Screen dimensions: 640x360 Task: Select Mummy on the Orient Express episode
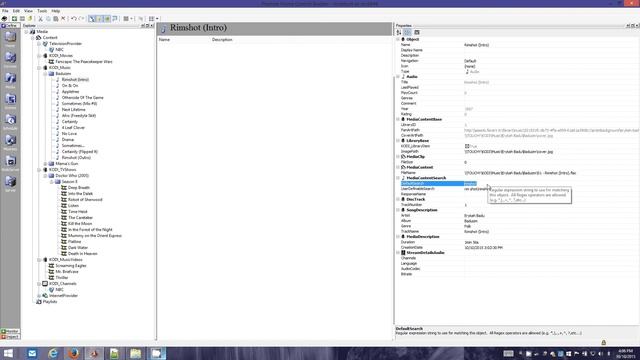pyautogui.click(x=95, y=236)
